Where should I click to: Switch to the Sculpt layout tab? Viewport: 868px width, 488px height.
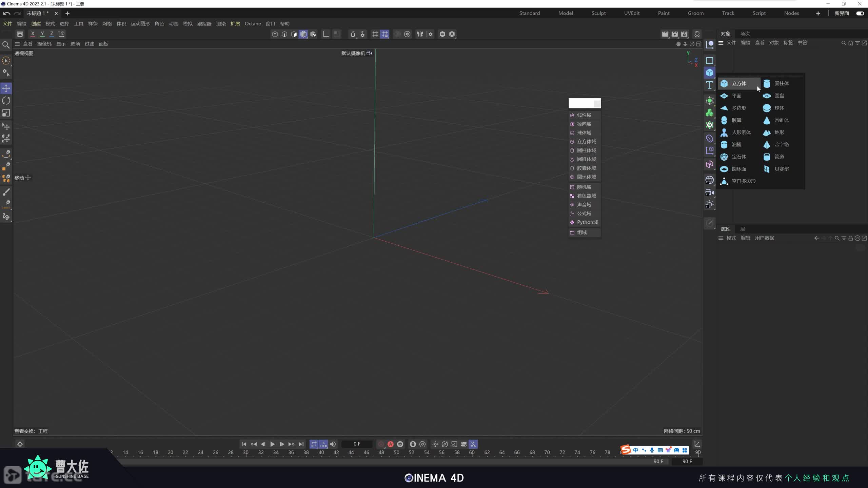coord(598,13)
